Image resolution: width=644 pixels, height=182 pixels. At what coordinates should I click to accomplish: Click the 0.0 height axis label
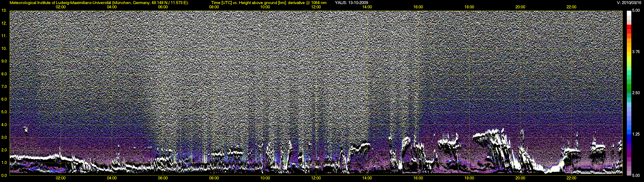coord(4,175)
